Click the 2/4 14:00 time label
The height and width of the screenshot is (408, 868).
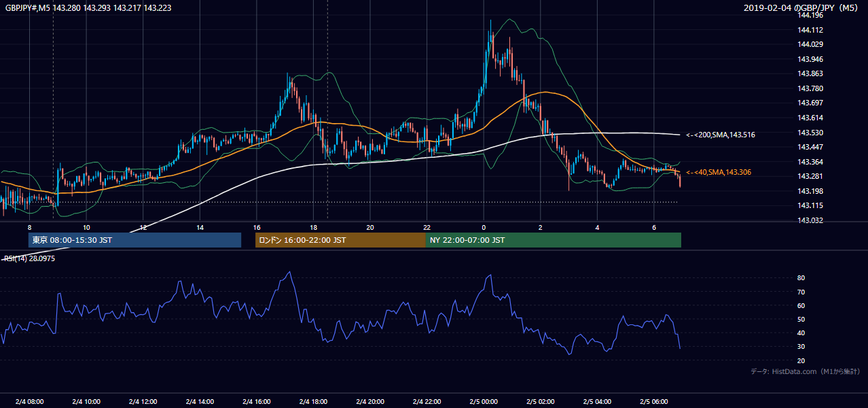click(x=200, y=401)
